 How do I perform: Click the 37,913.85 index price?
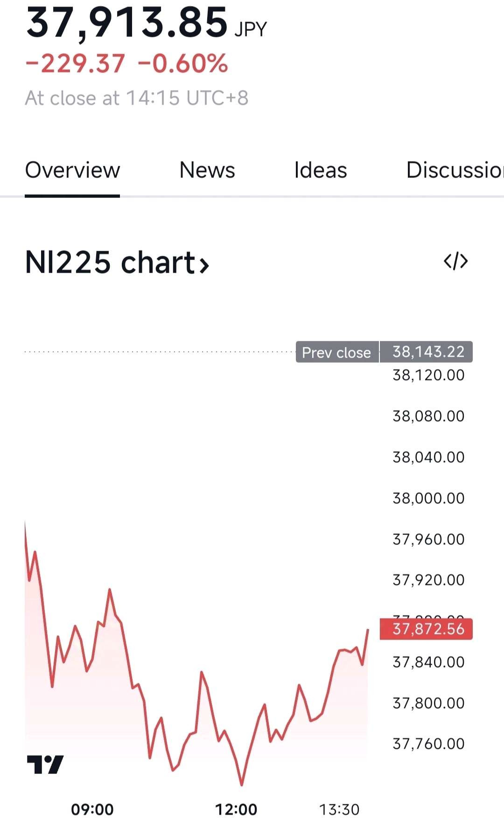point(127,22)
